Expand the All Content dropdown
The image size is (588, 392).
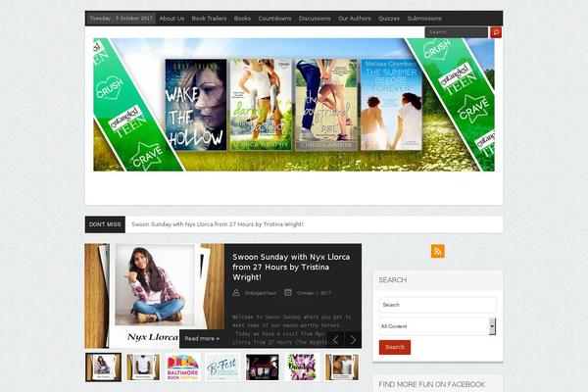pos(437,326)
